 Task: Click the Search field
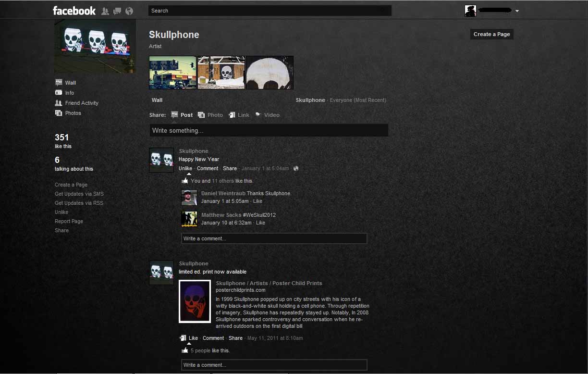pos(270,11)
